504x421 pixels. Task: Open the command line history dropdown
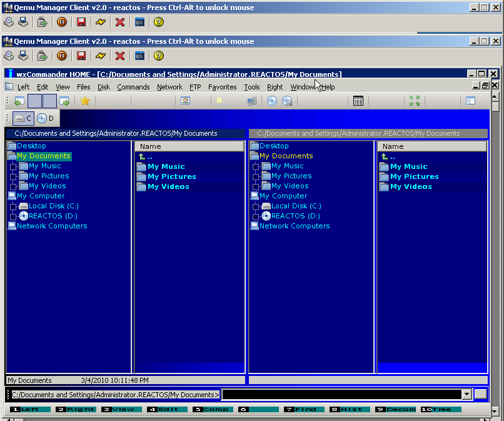click(466, 395)
